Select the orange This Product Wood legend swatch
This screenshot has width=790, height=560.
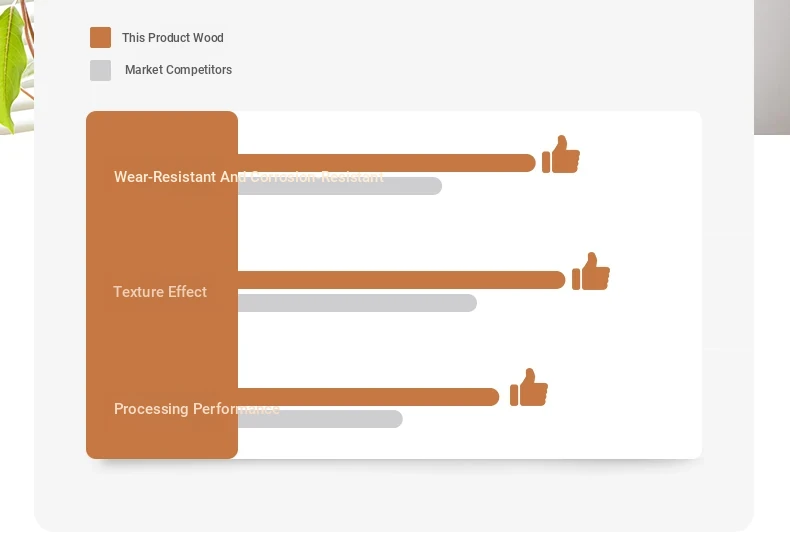click(100, 38)
